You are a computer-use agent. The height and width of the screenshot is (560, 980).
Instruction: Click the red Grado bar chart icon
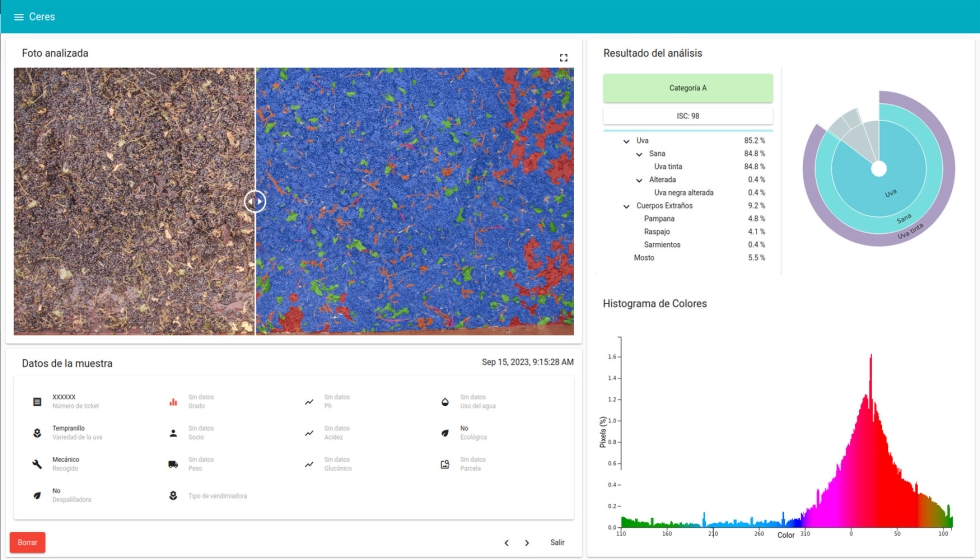pos(173,402)
